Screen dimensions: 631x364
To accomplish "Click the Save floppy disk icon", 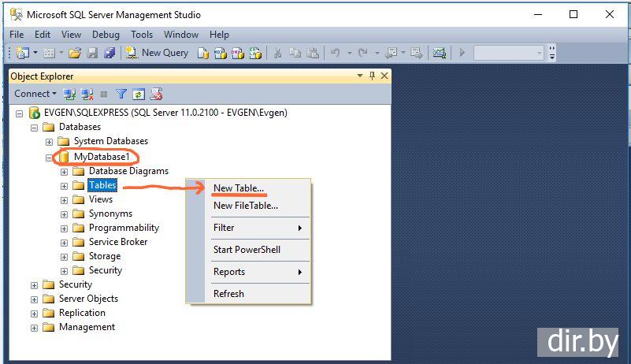I will (x=92, y=53).
